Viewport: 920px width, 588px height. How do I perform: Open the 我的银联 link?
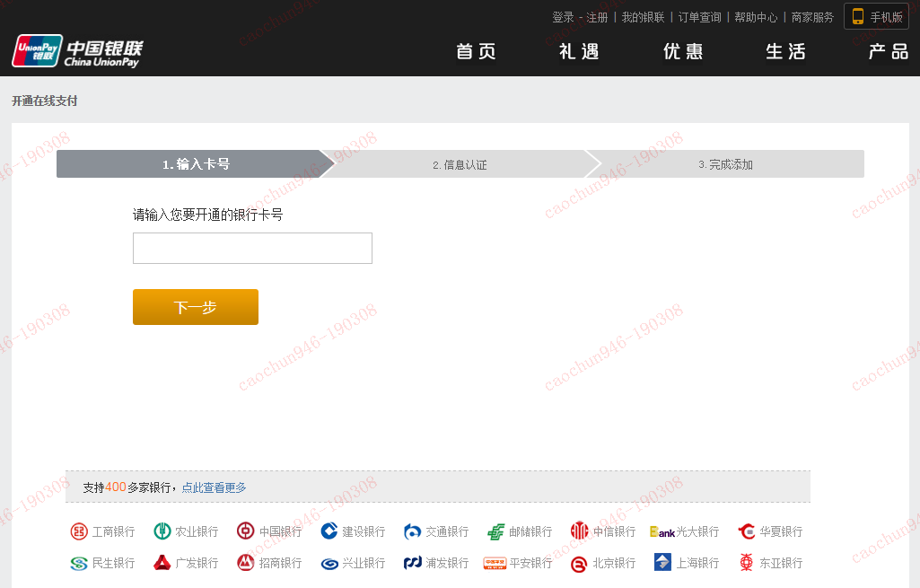click(x=643, y=18)
